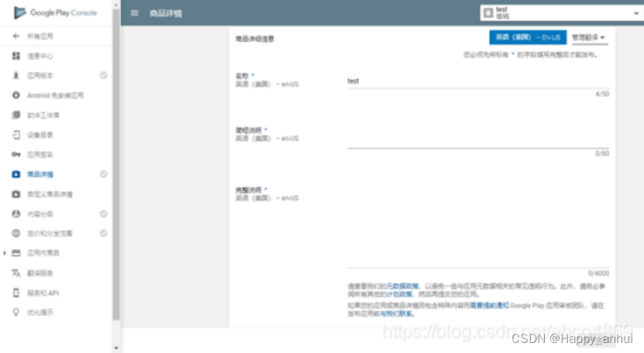
Task: Click the 名称 field containing test
Action: coord(478,81)
